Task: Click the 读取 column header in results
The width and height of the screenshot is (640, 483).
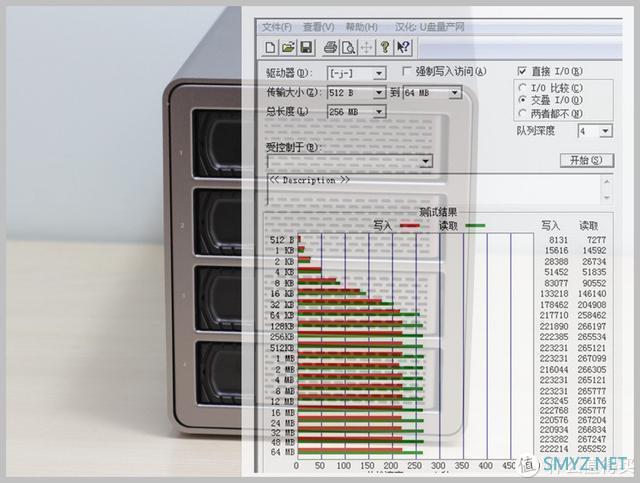Action: (x=589, y=225)
